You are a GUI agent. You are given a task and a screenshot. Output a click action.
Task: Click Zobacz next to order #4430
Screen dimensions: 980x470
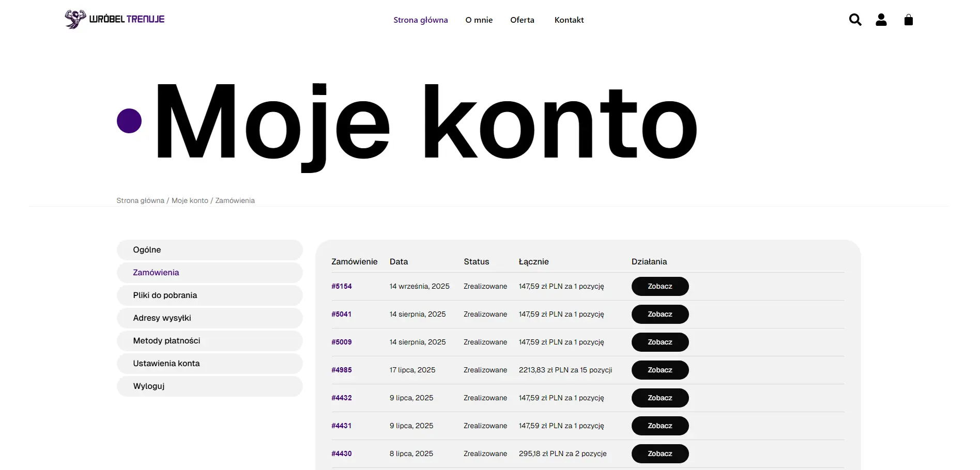(x=660, y=453)
